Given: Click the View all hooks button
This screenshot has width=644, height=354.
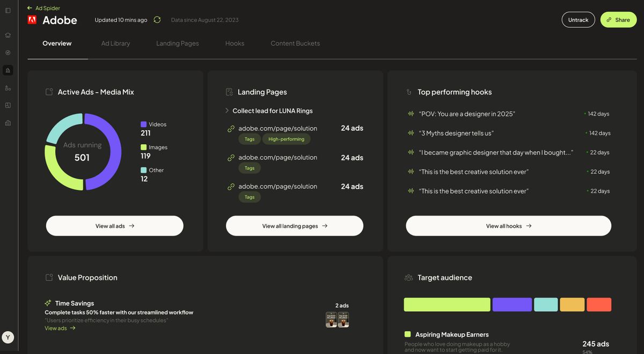Looking at the screenshot, I should tap(508, 226).
